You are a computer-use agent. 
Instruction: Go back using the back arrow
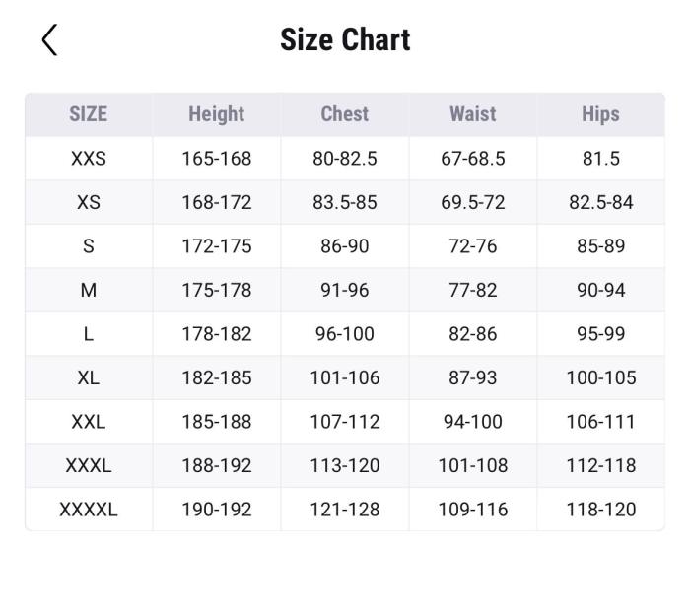pyautogui.click(x=50, y=40)
